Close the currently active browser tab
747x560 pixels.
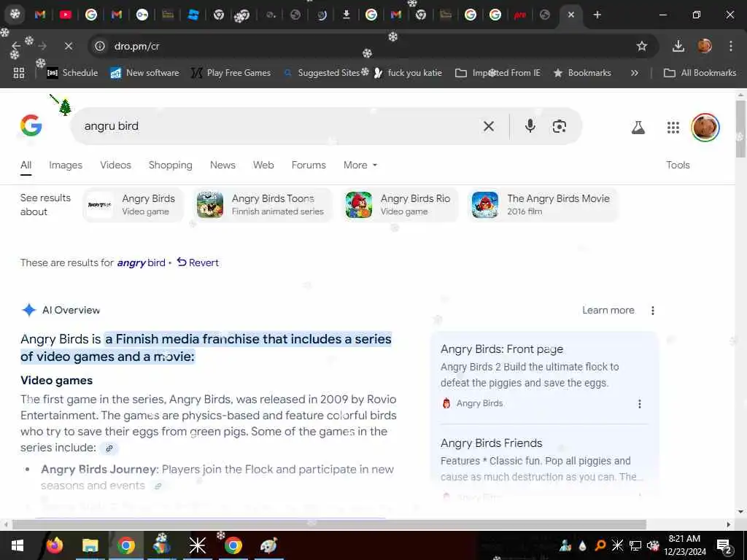pyautogui.click(x=570, y=15)
